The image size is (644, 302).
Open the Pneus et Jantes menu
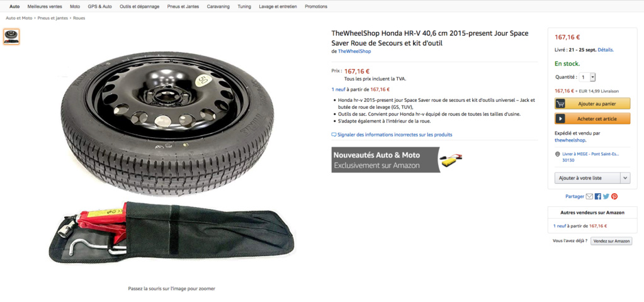click(x=183, y=6)
